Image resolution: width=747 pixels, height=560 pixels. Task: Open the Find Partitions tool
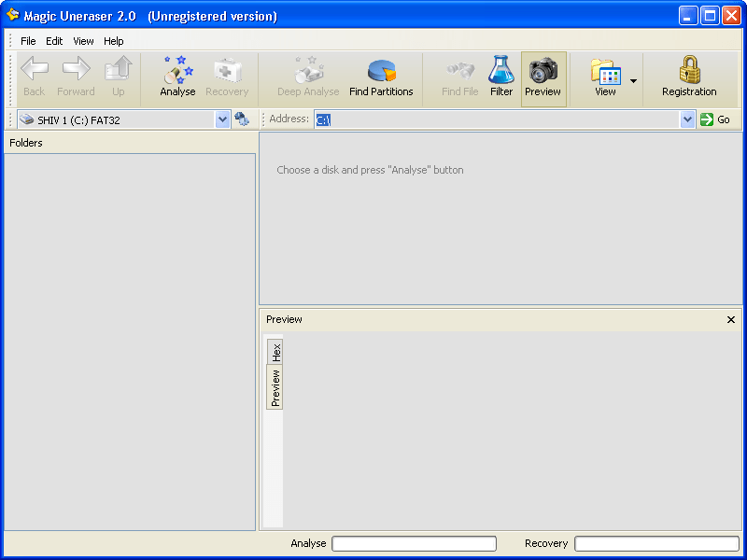(381, 77)
